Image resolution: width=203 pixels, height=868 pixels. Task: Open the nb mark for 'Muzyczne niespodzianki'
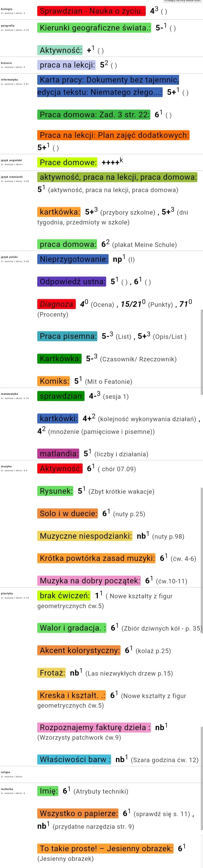tap(142, 536)
